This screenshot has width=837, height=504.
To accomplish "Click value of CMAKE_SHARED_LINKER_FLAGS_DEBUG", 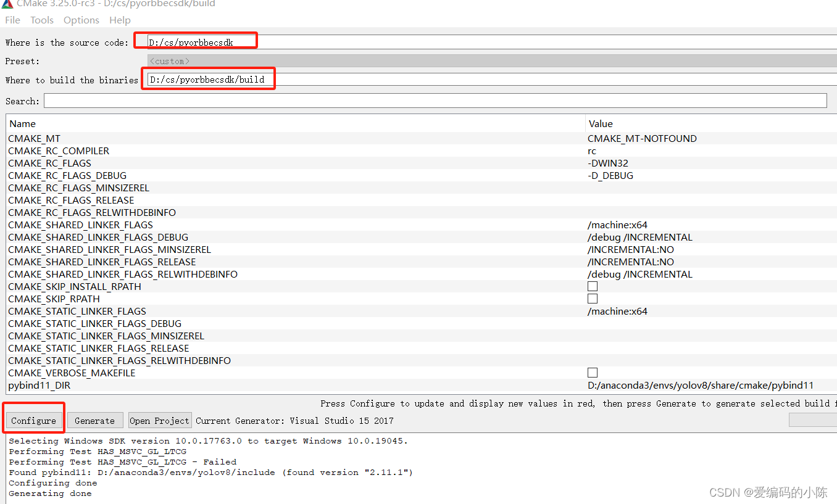I will [x=640, y=237].
